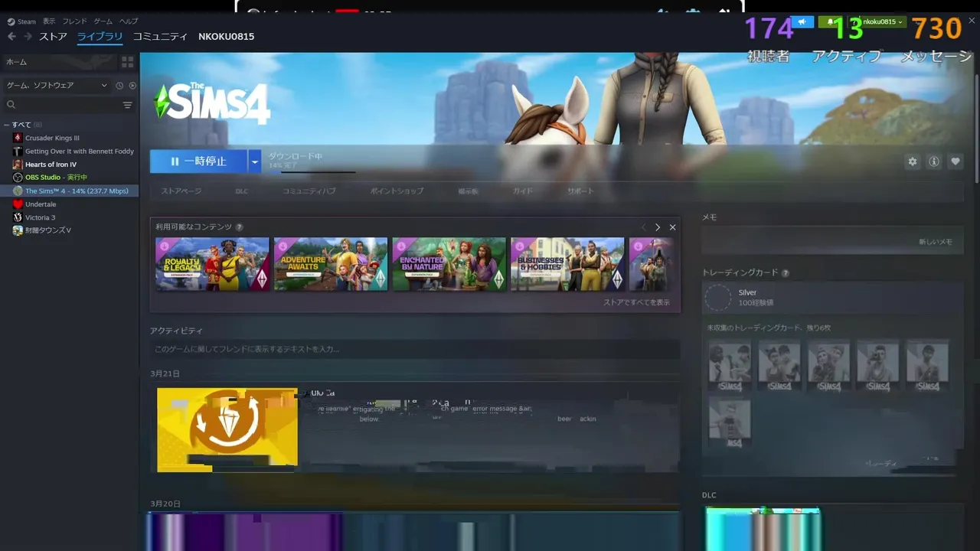Click the download progress bar
980x551 pixels.
point(312,172)
